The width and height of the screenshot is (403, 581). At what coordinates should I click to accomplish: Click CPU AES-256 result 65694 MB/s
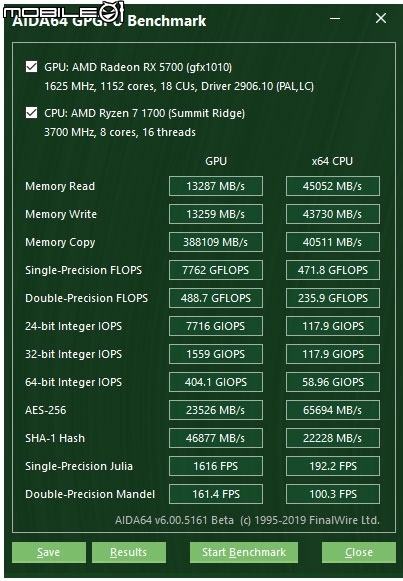[333, 410]
